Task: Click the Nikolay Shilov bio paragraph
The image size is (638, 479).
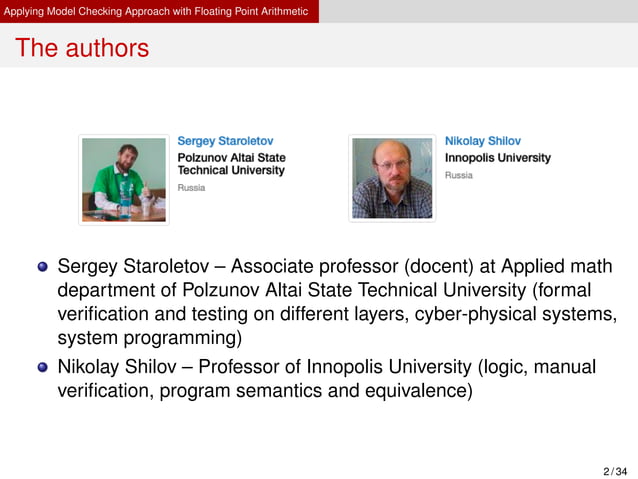Action: pos(326,378)
